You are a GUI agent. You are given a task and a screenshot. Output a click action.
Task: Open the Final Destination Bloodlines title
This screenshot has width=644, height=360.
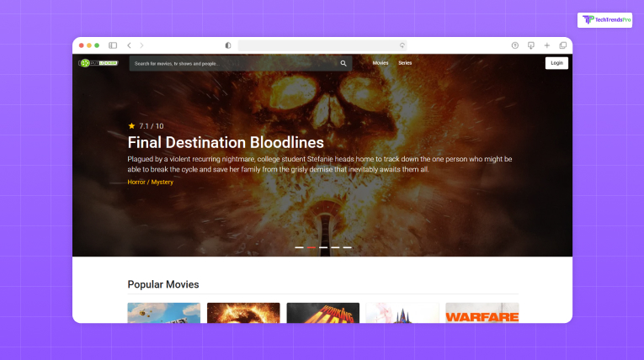pyautogui.click(x=226, y=142)
